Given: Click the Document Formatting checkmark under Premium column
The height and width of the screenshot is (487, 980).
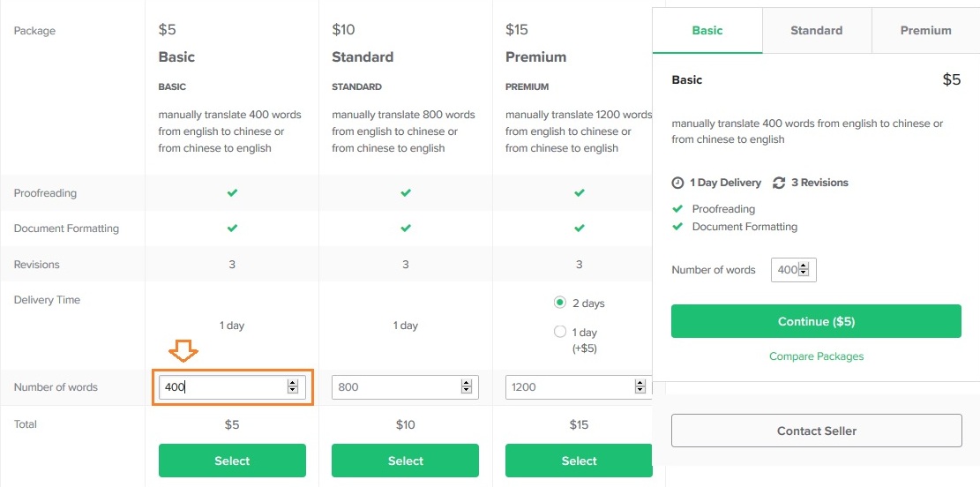Looking at the screenshot, I should [x=580, y=229].
